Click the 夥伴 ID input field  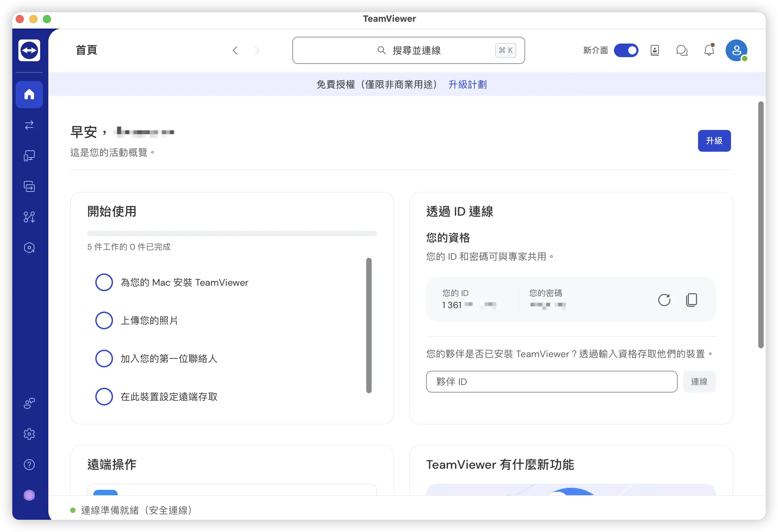pos(552,382)
